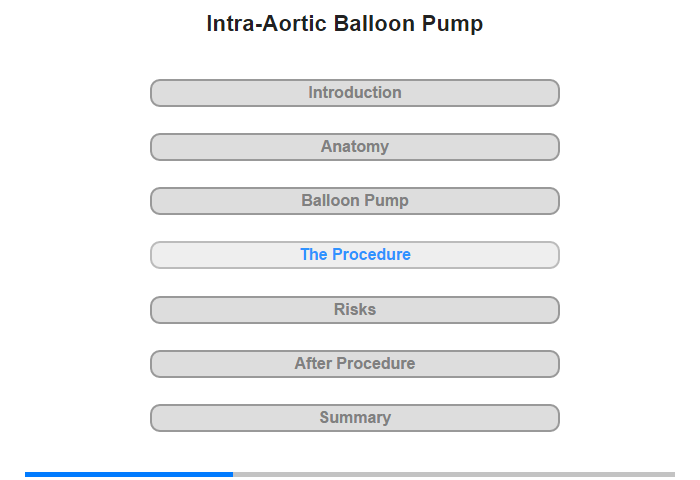Choose the last section in the list
The height and width of the screenshot is (480, 700).
(x=354, y=418)
